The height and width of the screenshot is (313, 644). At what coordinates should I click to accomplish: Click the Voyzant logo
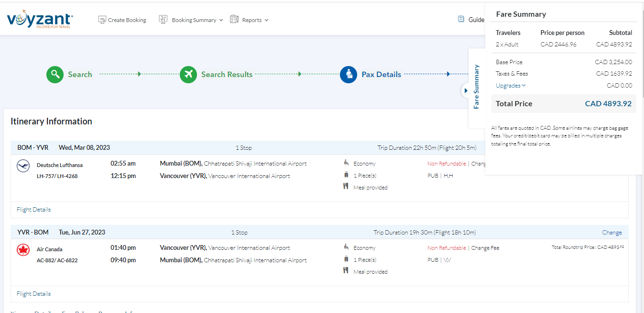[x=40, y=20]
